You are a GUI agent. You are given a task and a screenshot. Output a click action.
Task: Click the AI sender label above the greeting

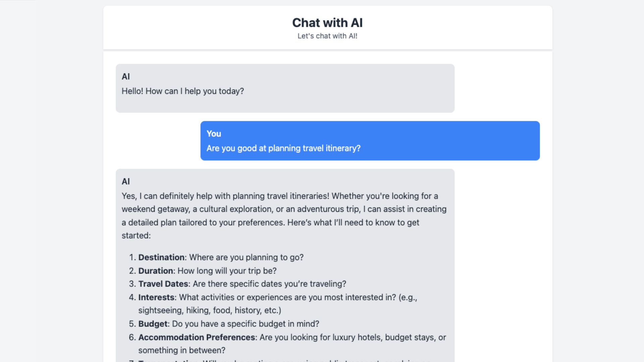[126, 77]
